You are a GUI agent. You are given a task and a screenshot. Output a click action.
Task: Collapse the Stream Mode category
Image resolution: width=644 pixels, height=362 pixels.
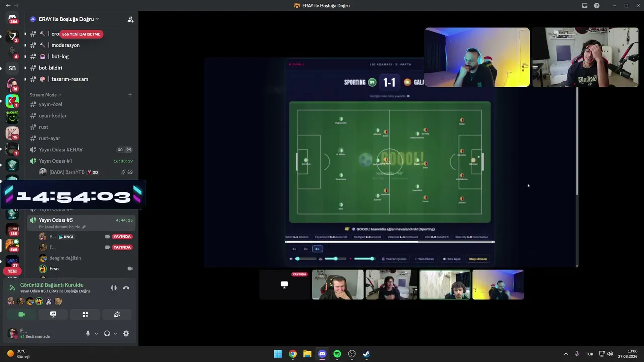[x=45, y=95]
